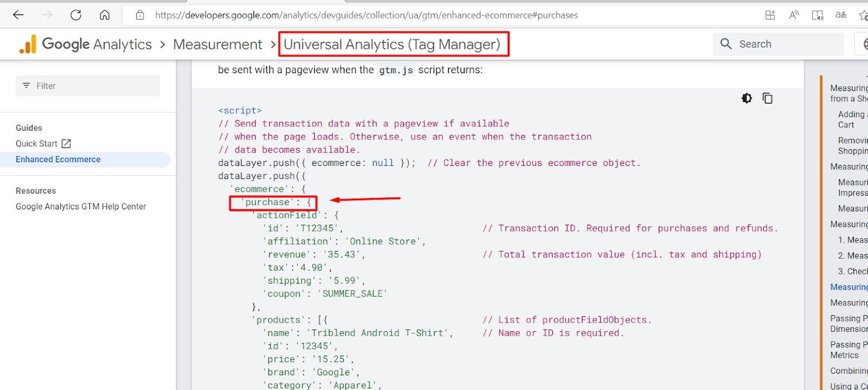Click the '35.43' revenue value
The image size is (868, 390).
tap(342, 254)
